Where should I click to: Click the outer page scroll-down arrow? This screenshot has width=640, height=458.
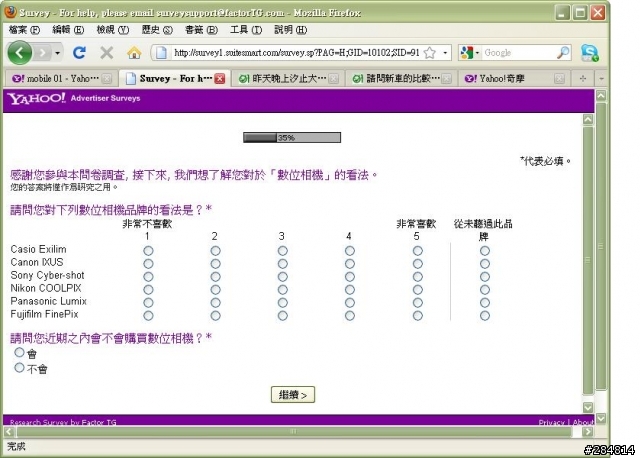pos(601,418)
